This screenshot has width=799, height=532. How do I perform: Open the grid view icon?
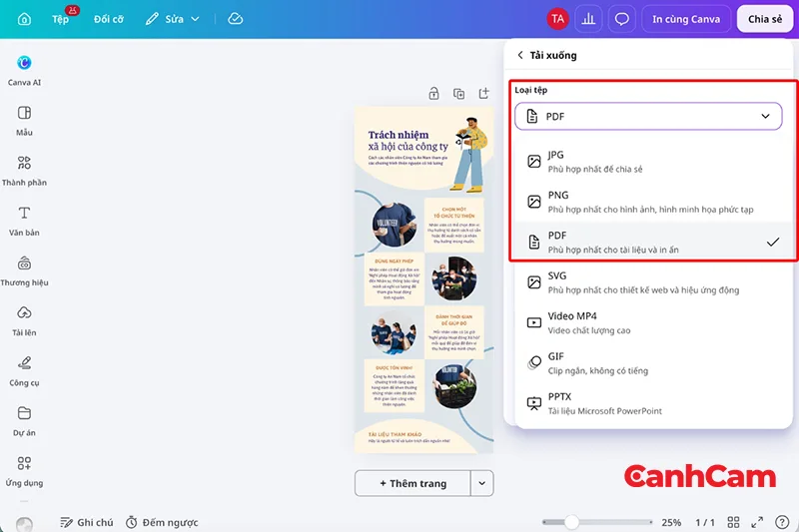pos(733,522)
